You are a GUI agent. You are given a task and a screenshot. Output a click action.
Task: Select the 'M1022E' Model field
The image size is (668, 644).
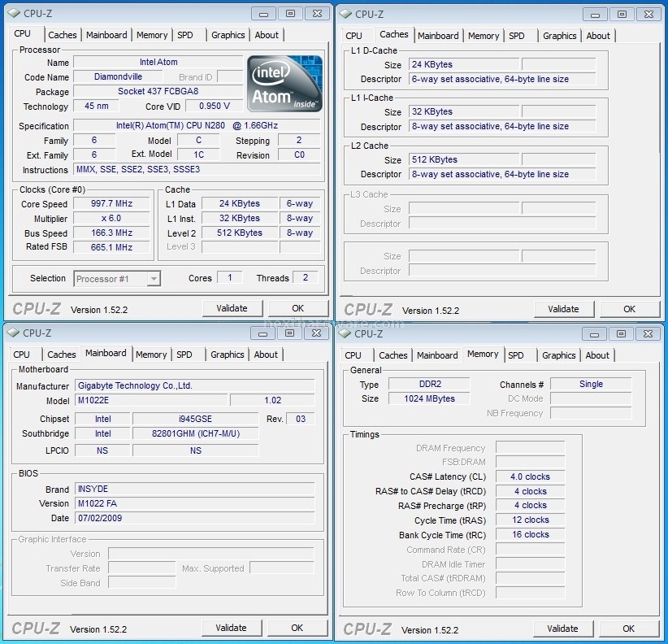(151, 400)
